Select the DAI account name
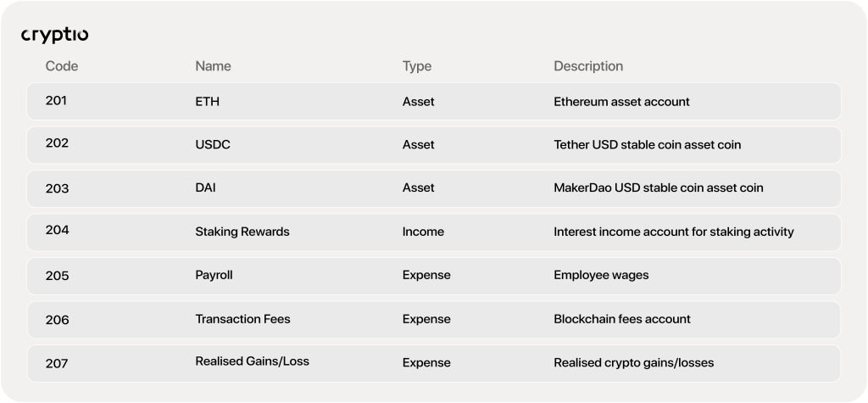868x403 pixels. click(x=205, y=188)
